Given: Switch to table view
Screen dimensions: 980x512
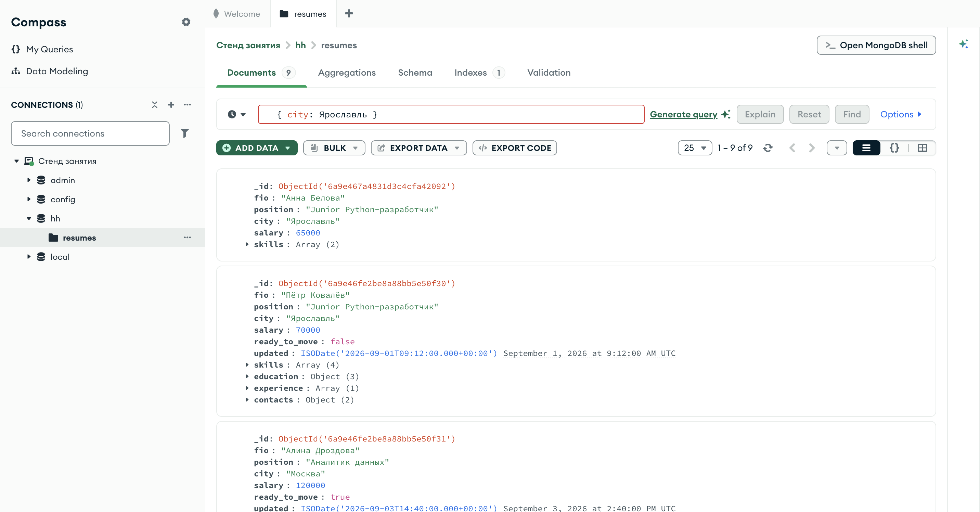Looking at the screenshot, I should [x=922, y=148].
